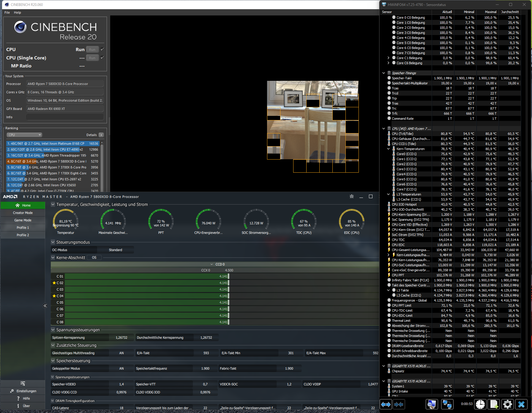
Task: Expand Core C1 Belegung in HWiNFO
Action: point(388,58)
